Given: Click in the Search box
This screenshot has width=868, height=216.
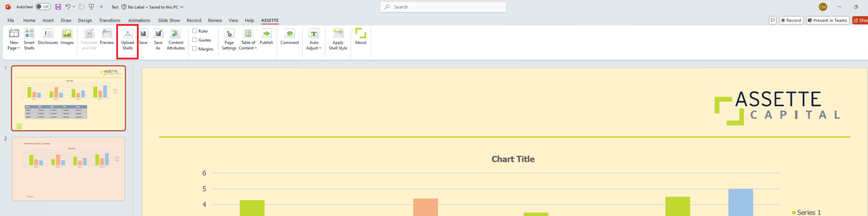Looking at the screenshot, I should point(443,7).
